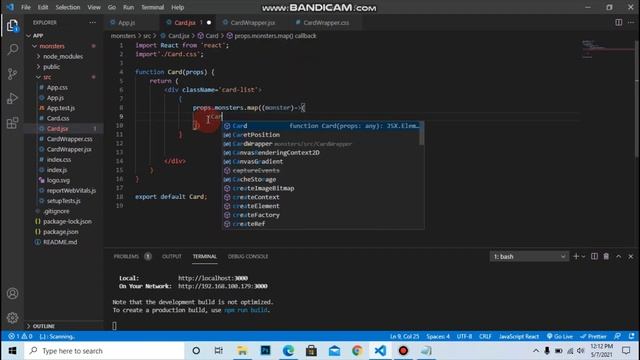Open localhost:3000 link in terminal
This screenshot has width=640, height=360.
(213, 278)
